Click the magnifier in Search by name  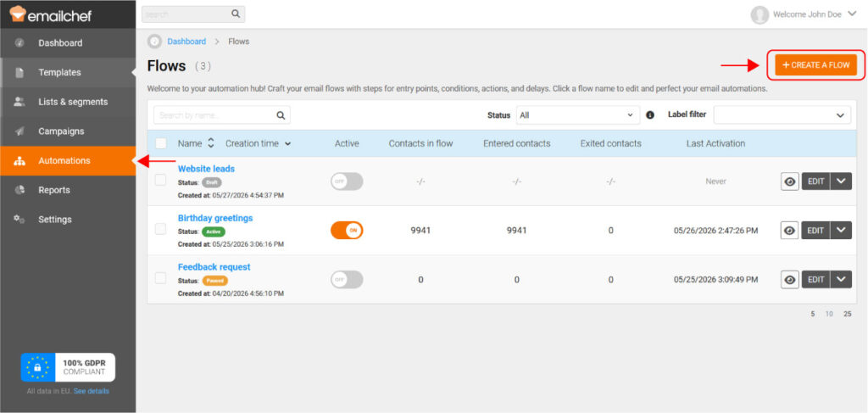point(281,115)
